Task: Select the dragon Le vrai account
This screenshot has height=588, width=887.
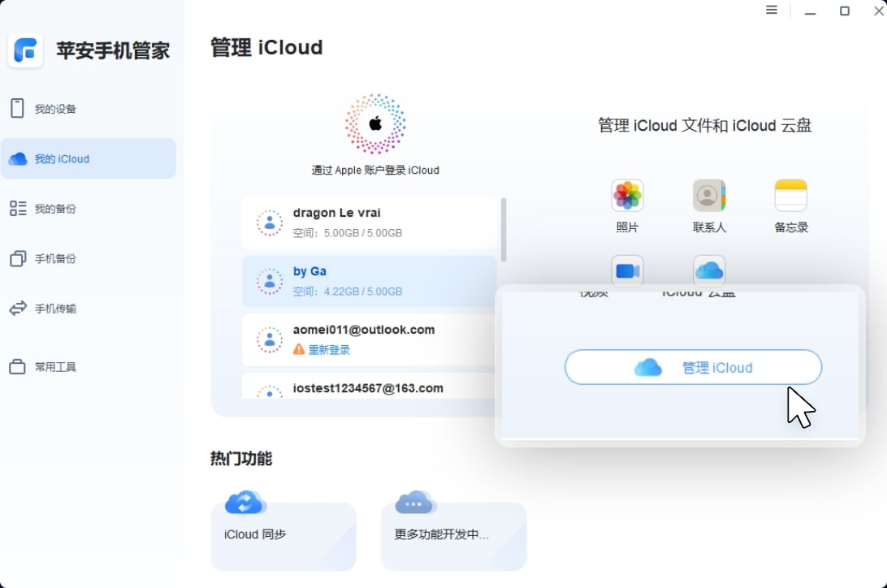Action: coord(370,223)
